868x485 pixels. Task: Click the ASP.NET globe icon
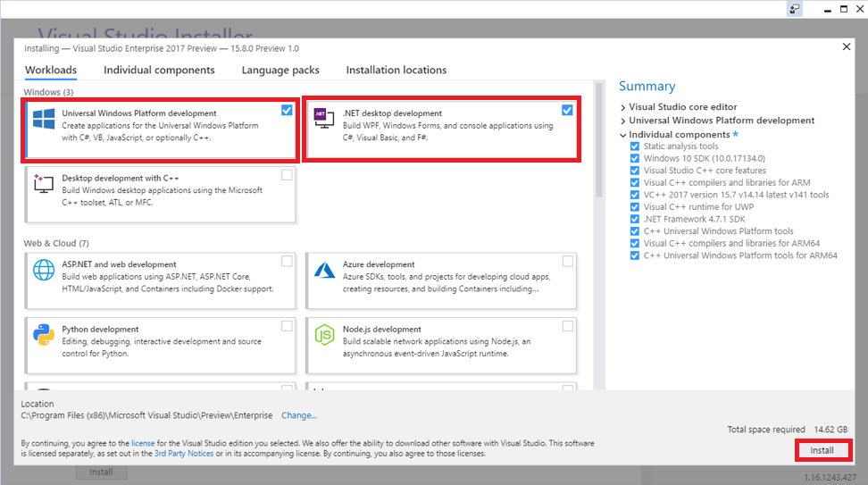pos(44,270)
